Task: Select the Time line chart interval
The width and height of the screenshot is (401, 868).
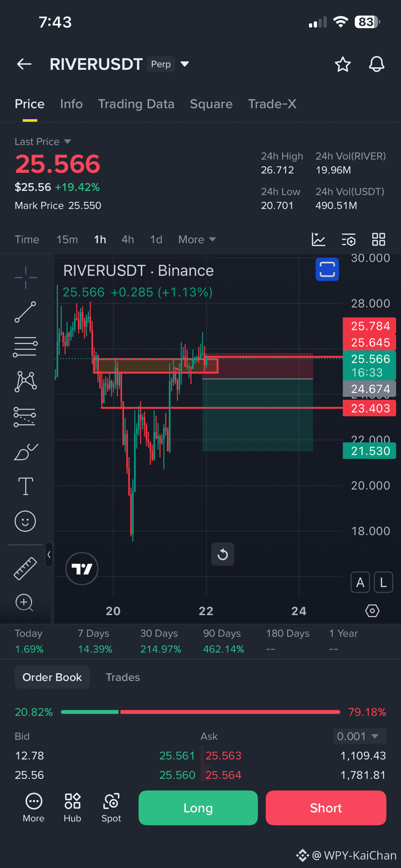Action: coord(27,239)
